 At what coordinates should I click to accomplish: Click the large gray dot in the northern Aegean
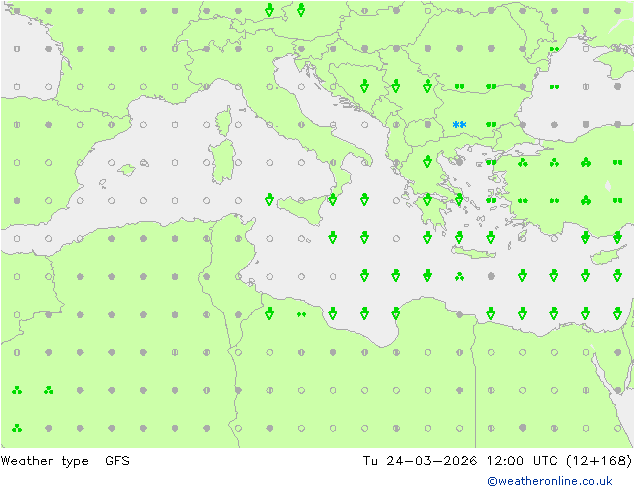459,162
